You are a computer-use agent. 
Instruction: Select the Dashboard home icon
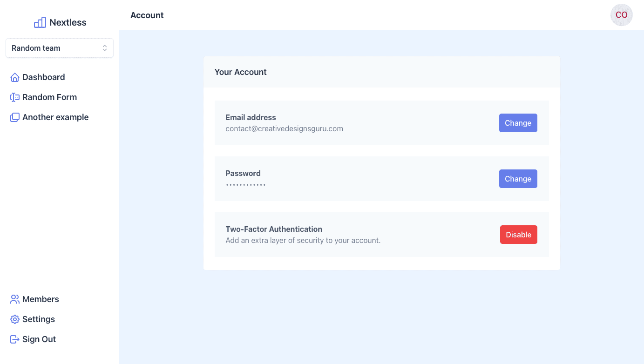pyautogui.click(x=14, y=77)
